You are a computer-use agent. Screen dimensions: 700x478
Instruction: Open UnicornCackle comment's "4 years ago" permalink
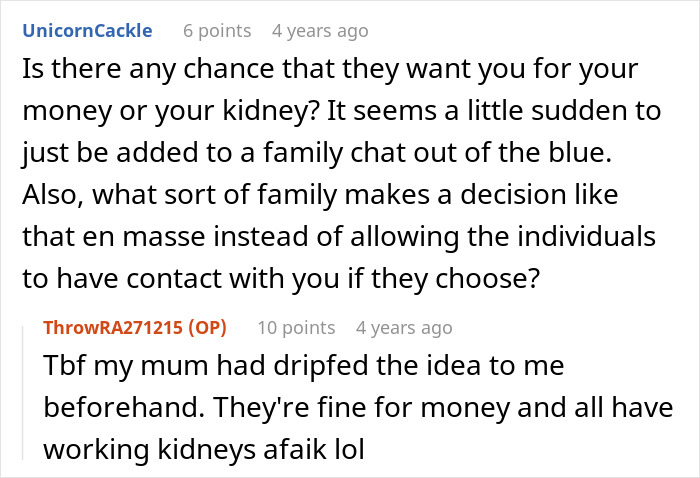tap(320, 31)
